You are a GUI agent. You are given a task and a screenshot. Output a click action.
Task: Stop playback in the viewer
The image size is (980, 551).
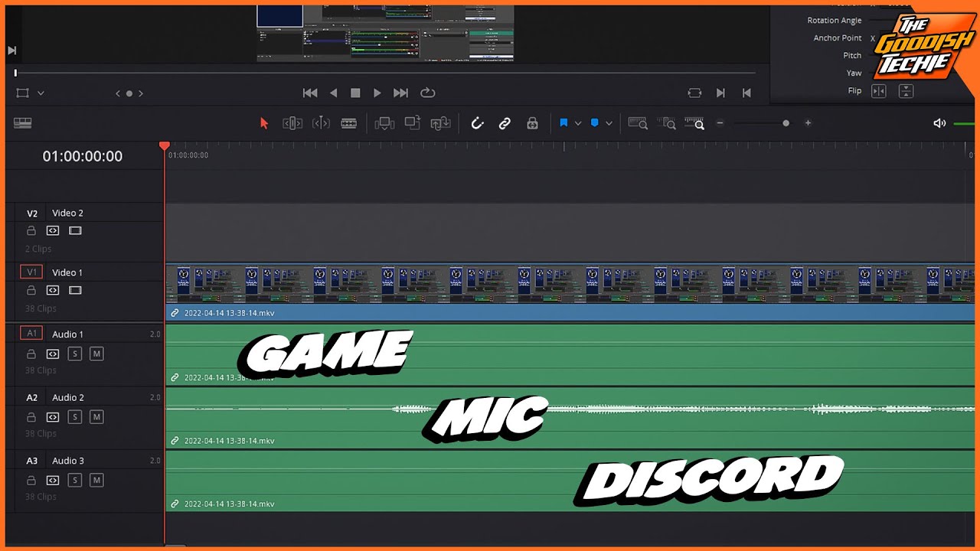click(355, 93)
